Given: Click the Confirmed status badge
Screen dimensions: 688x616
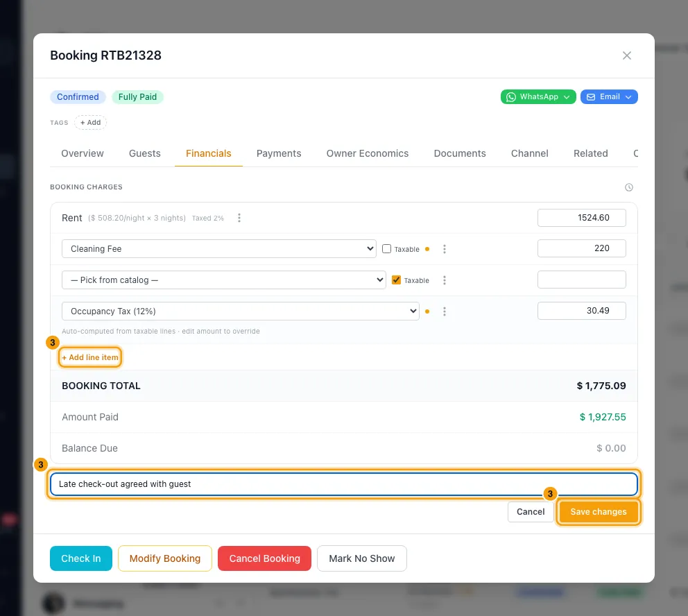Looking at the screenshot, I should 78,97.
